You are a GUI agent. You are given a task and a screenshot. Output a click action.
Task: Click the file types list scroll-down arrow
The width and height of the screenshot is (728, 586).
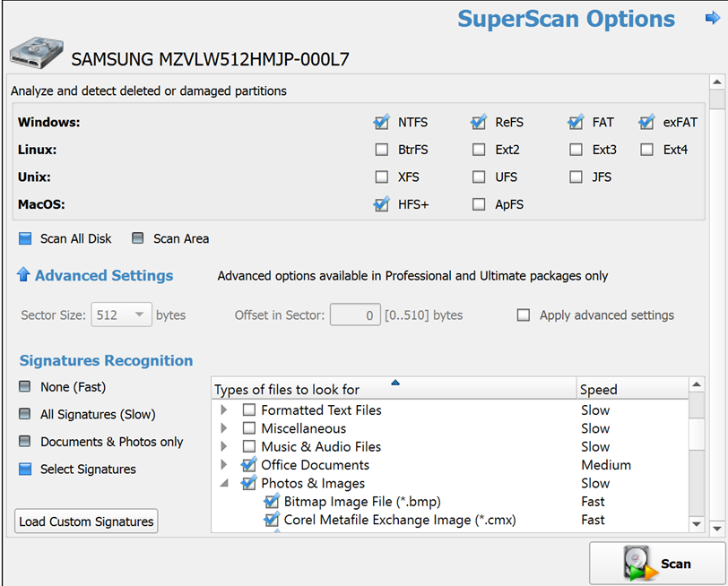coord(696,524)
